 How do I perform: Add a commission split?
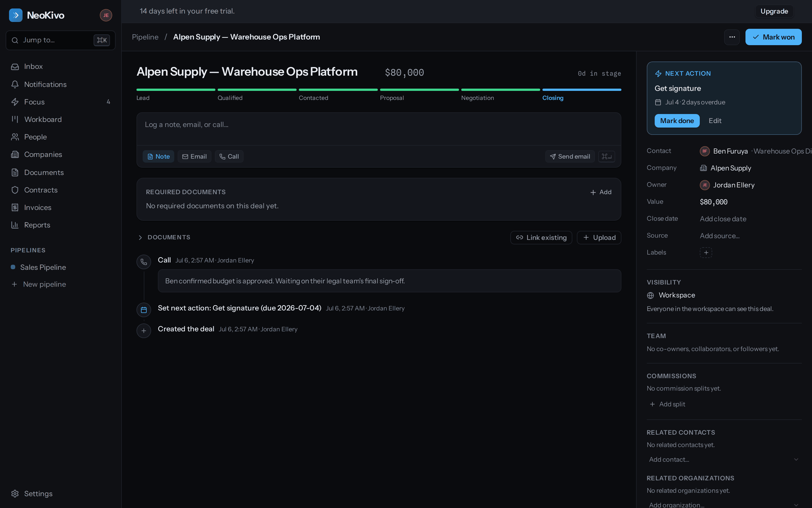(x=667, y=404)
